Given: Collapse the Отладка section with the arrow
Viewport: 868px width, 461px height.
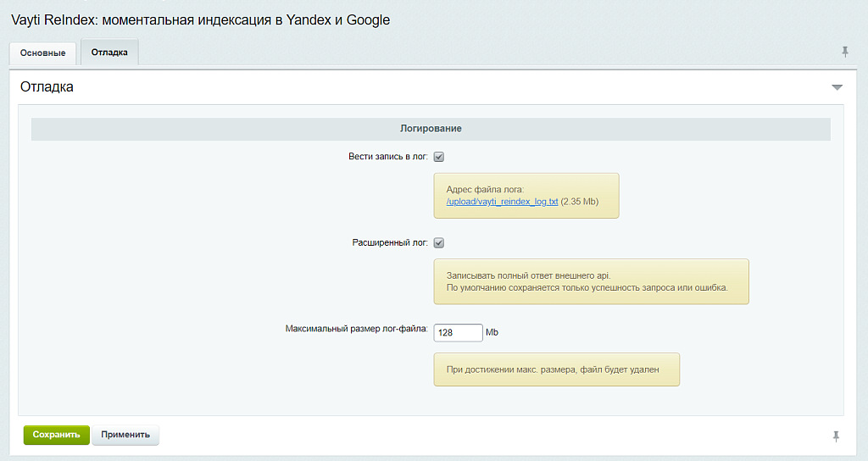Looking at the screenshot, I should coord(837,87).
